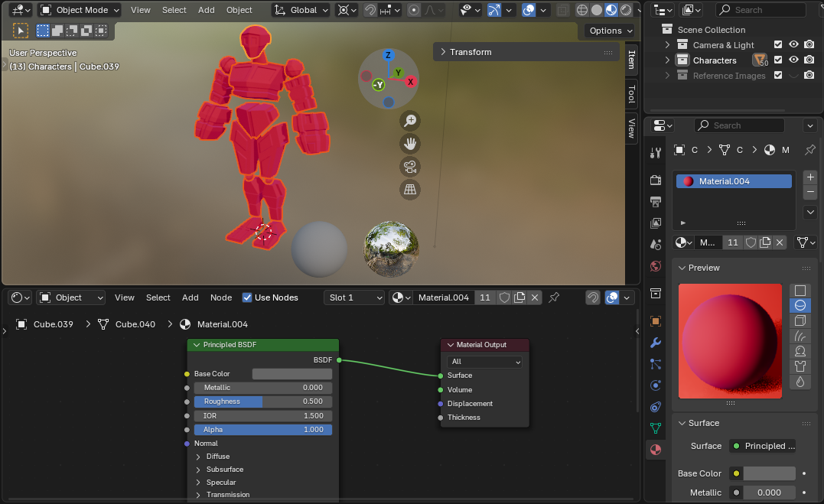
Task: Click Roughness slider in node
Action: tap(262, 402)
